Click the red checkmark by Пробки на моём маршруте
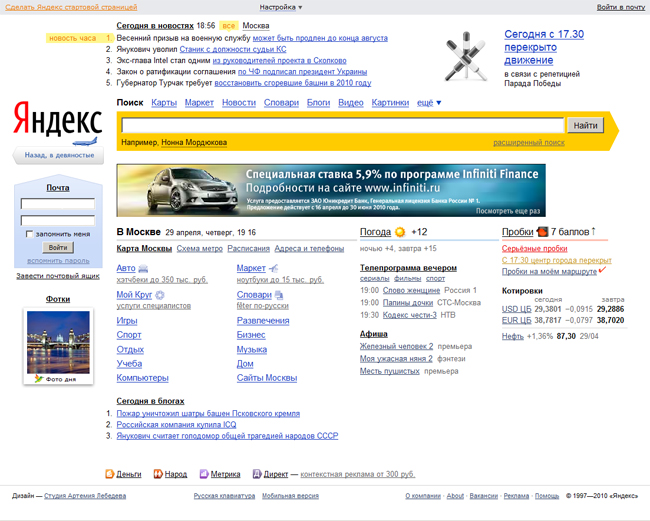650x521 pixels. click(602, 270)
